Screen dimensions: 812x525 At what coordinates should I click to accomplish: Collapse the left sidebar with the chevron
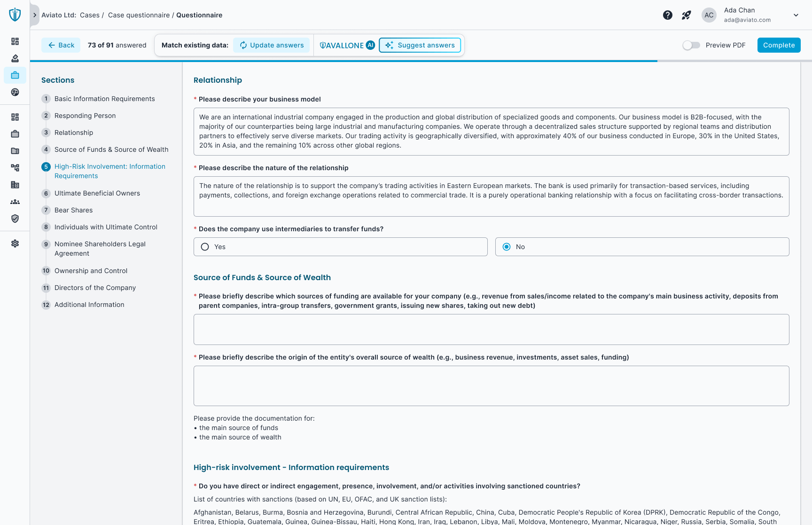pyautogui.click(x=34, y=15)
